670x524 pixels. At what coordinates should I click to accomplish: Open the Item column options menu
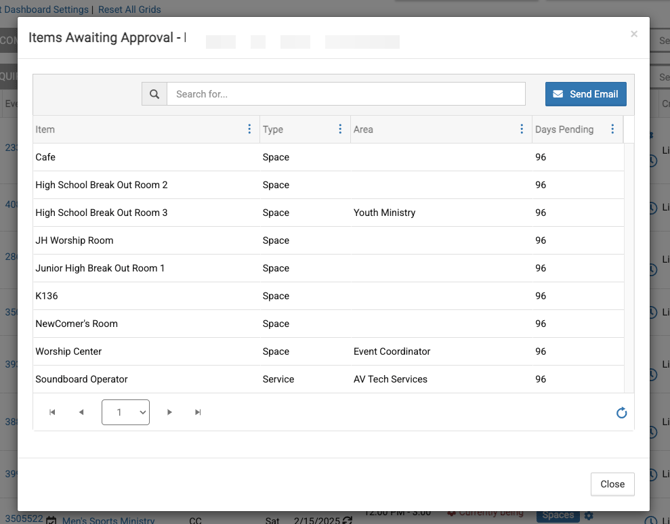[249, 129]
